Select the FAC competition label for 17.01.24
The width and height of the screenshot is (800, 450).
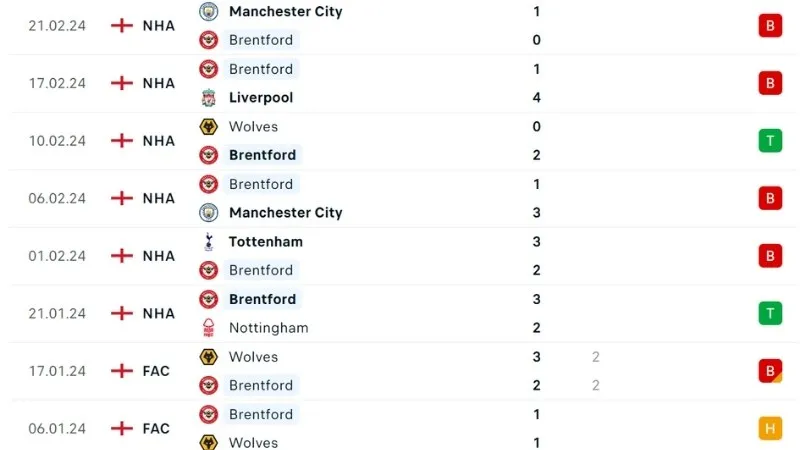[156, 371]
